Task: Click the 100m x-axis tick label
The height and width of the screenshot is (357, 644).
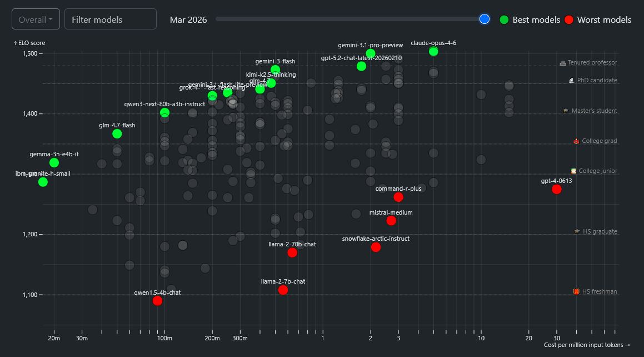Action: pos(164,338)
